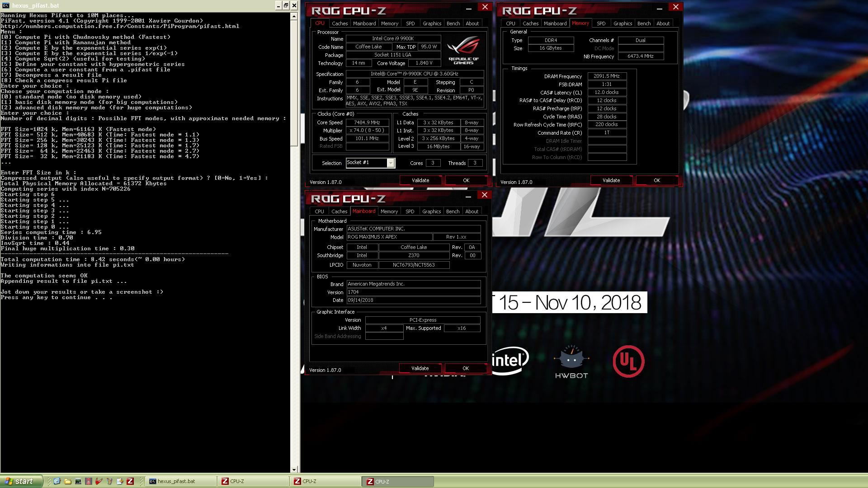Open About tab in CPU-Z CPU window

472,23
